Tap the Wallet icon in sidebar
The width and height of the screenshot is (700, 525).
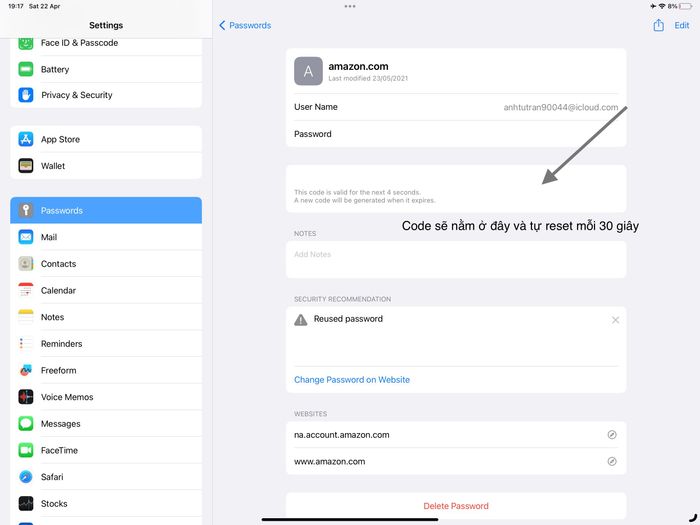pyautogui.click(x=26, y=166)
